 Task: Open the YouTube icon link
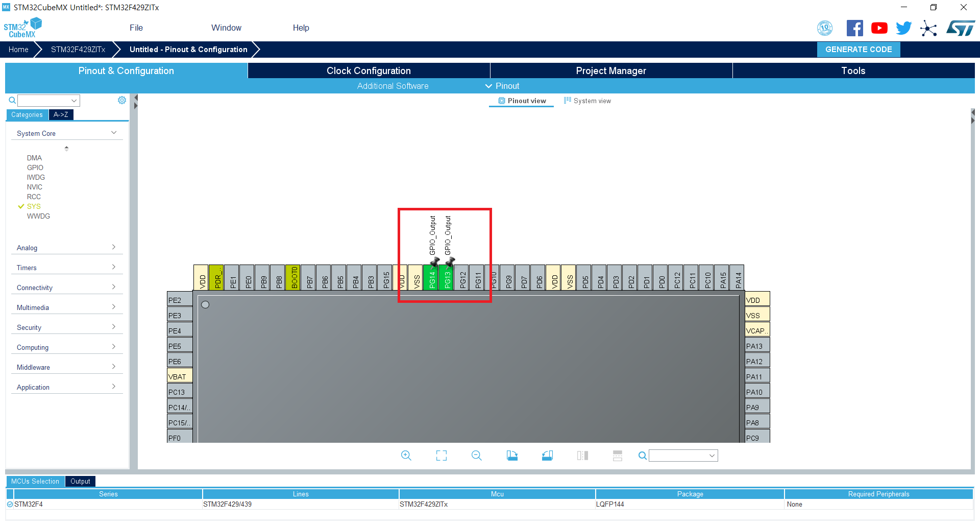point(879,28)
